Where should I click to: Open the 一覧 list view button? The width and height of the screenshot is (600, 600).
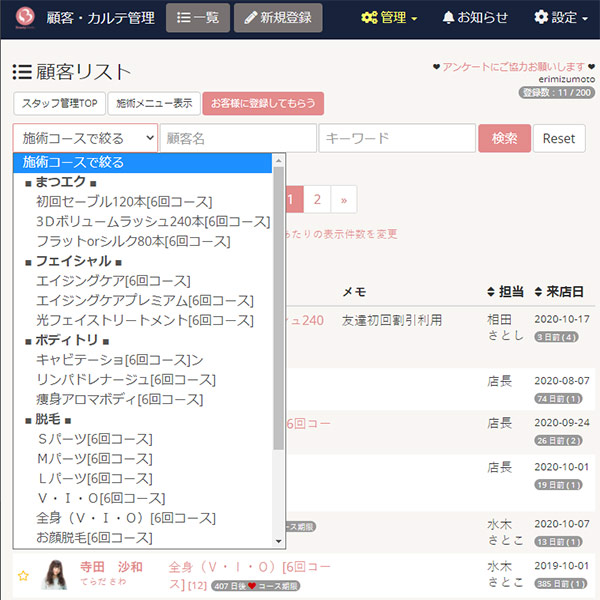pyautogui.click(x=198, y=18)
